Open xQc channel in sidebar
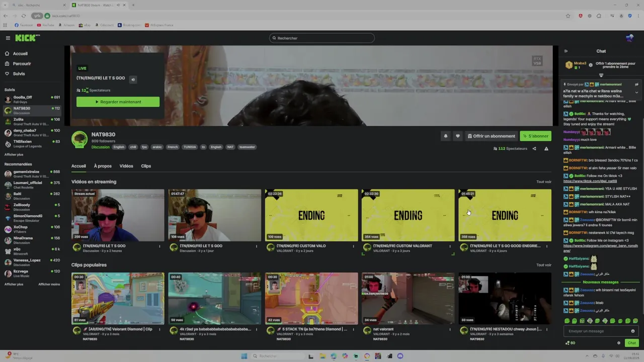This screenshot has width=644, height=362. pos(32,251)
